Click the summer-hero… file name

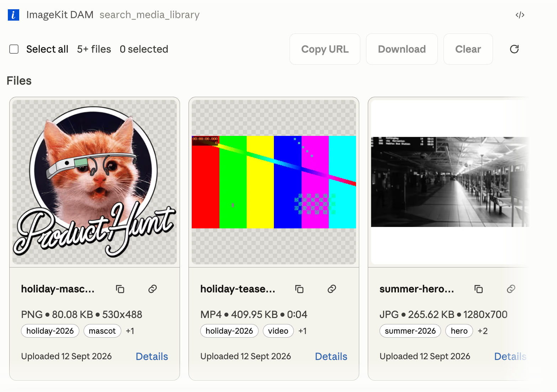pyautogui.click(x=417, y=289)
